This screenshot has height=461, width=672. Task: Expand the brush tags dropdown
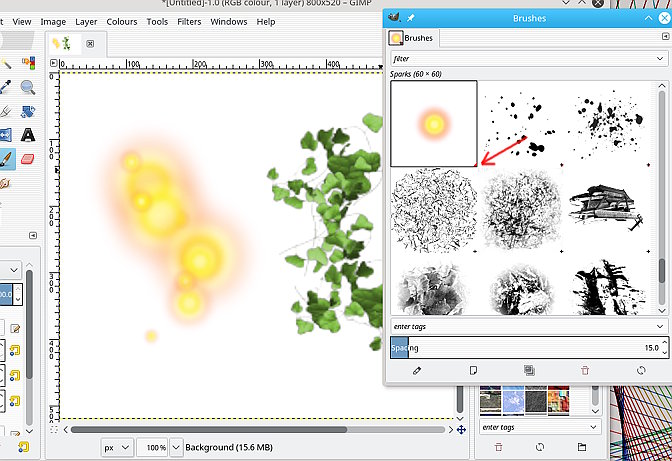tap(659, 326)
